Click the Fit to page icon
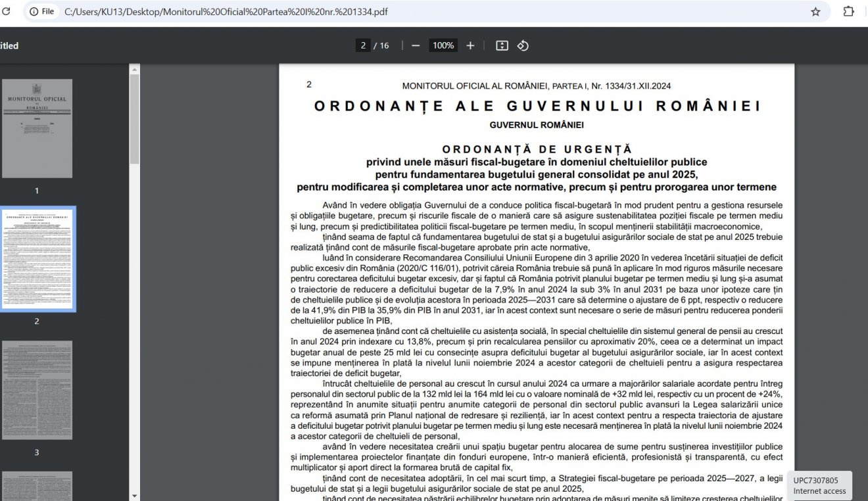This screenshot has height=501, width=868. click(502, 45)
